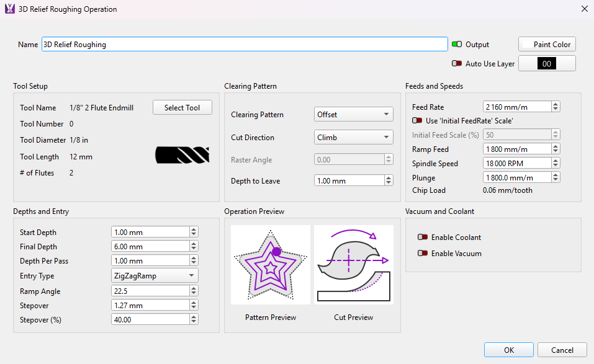
Task: Click the Ramp Feed value field
Action: pos(517,149)
